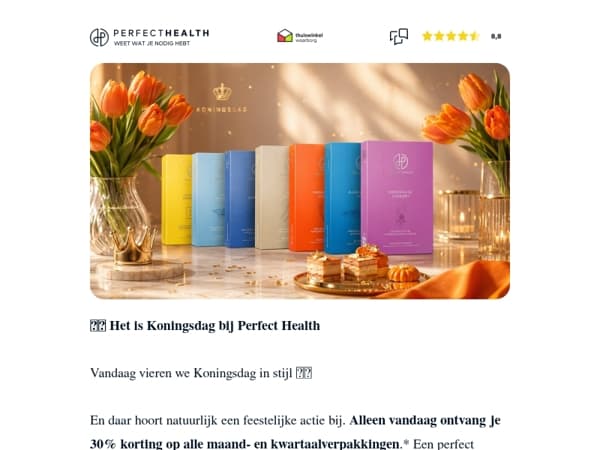The width and height of the screenshot is (600, 450).
Task: Click the logo on the purple box
Action: [x=400, y=161]
